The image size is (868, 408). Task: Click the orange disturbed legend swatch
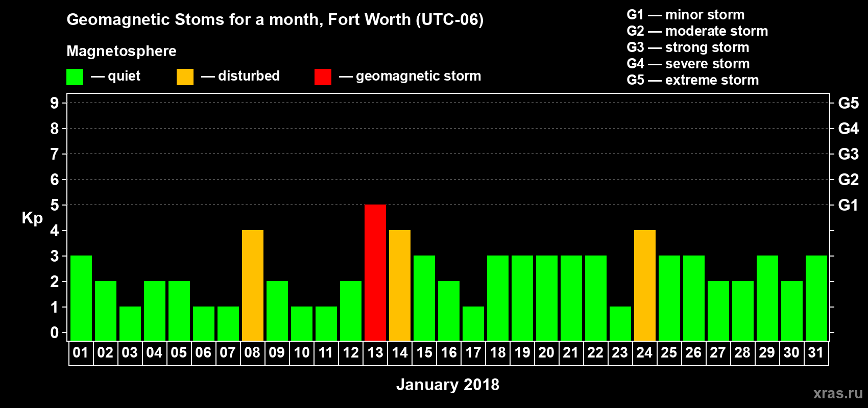coord(185,77)
